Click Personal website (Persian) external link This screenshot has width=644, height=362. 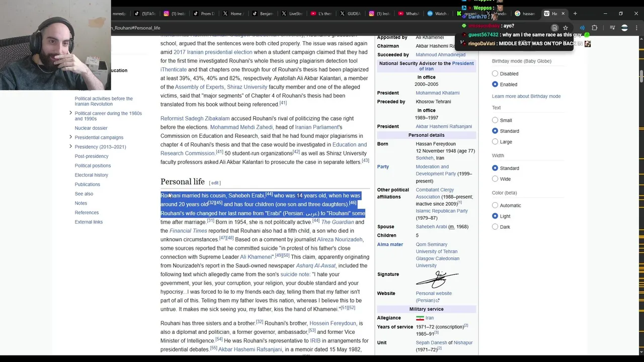434,297
